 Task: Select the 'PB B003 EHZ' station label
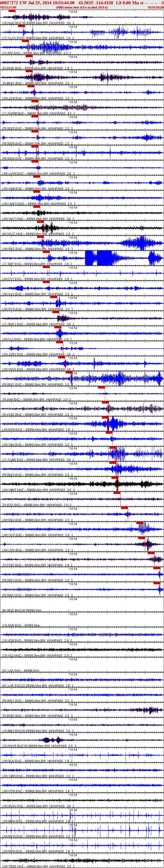coord(12,475)
